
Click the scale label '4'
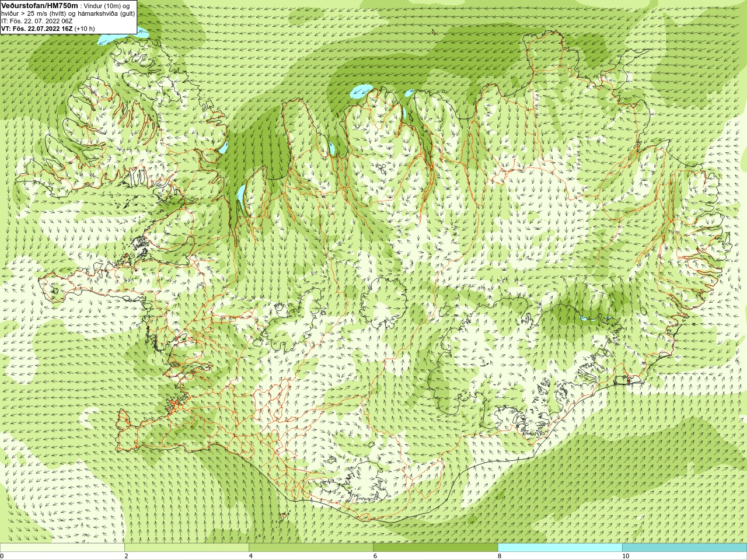tap(250, 556)
